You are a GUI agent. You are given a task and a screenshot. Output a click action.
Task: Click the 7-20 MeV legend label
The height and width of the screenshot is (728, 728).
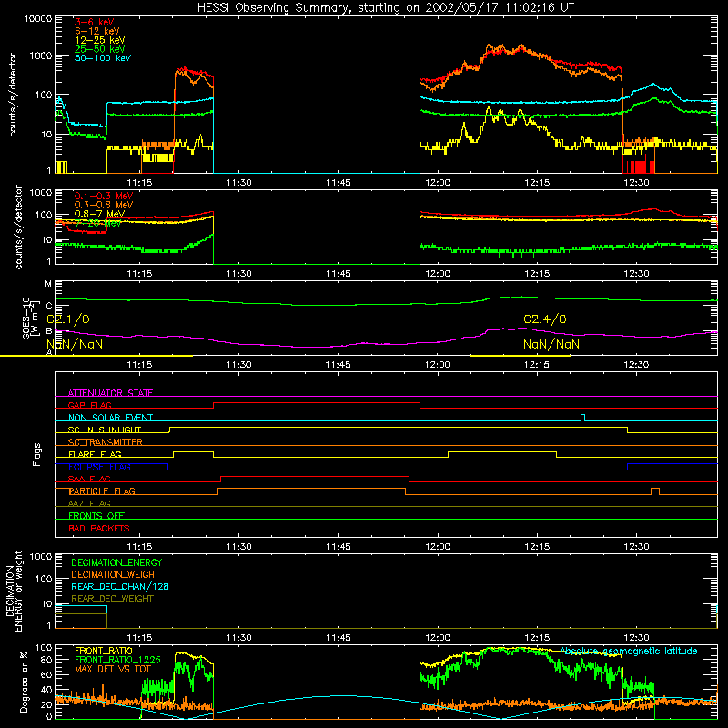(98, 223)
